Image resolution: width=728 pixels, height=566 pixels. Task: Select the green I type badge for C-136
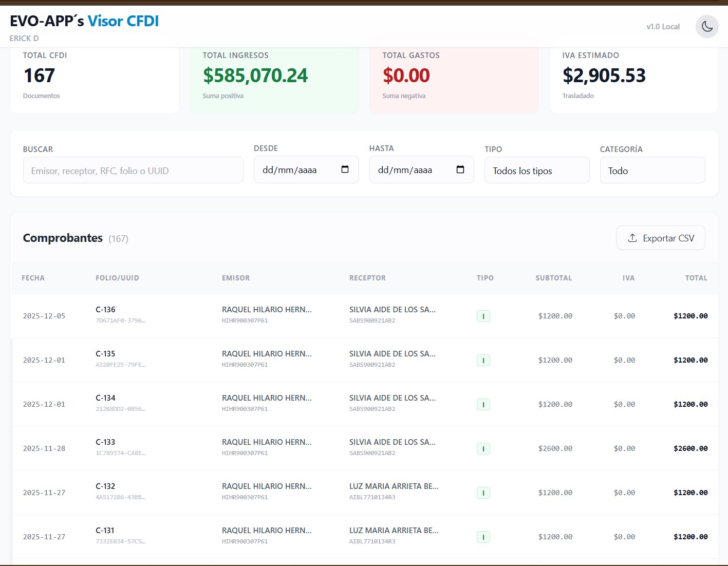(x=483, y=316)
